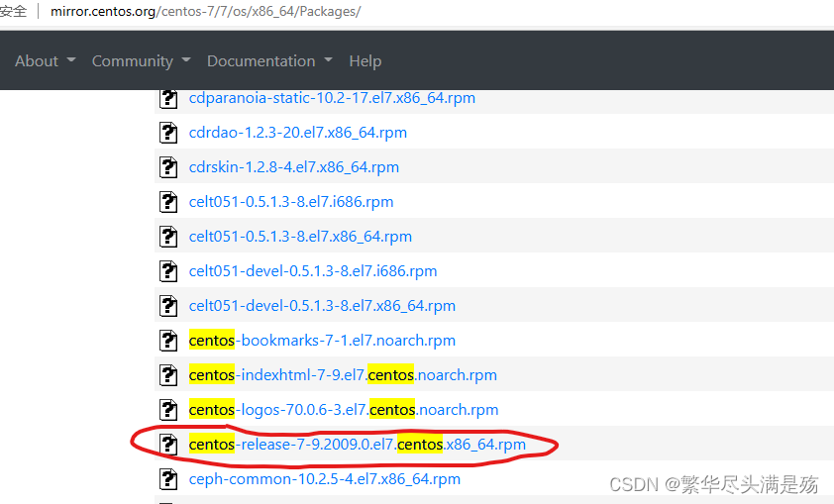This screenshot has height=504, width=834.
Task: Click file icon beside celt051-devel i686 rpm
Action: [168, 271]
